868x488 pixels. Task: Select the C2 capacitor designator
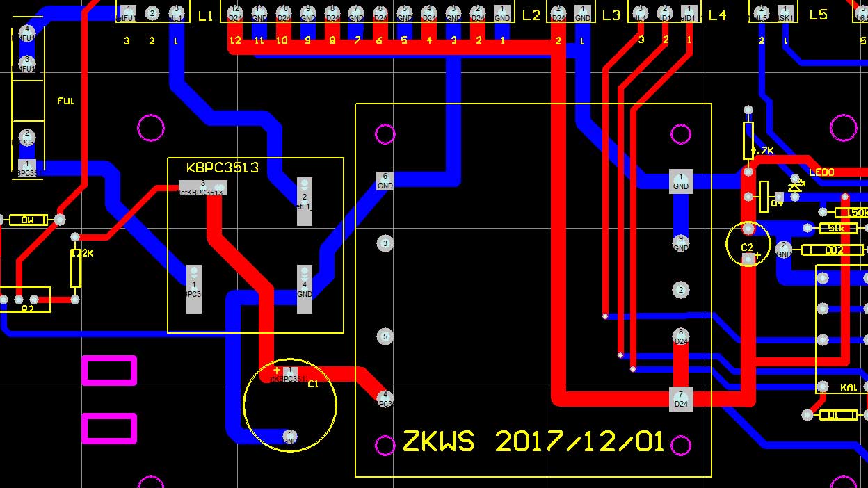747,247
